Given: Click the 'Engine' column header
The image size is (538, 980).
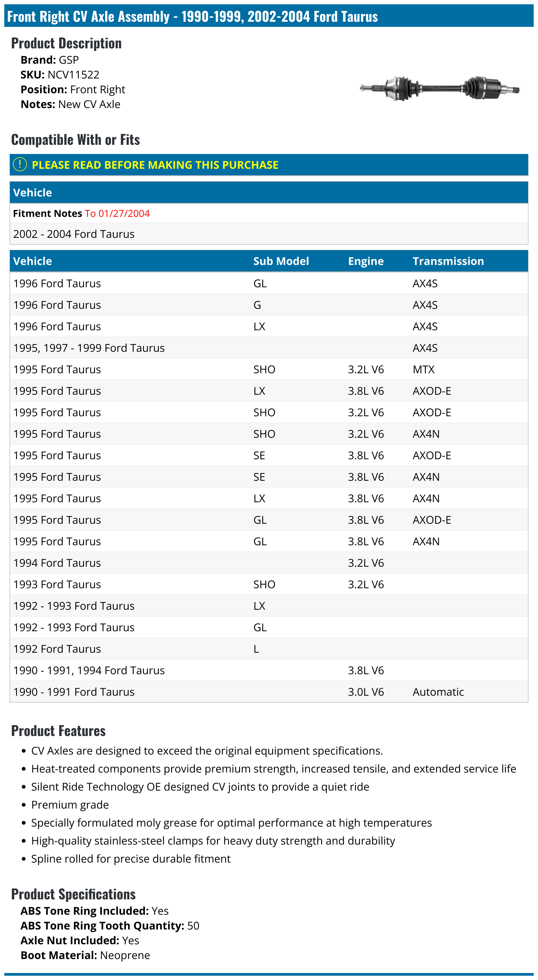Looking at the screenshot, I should coord(366,261).
